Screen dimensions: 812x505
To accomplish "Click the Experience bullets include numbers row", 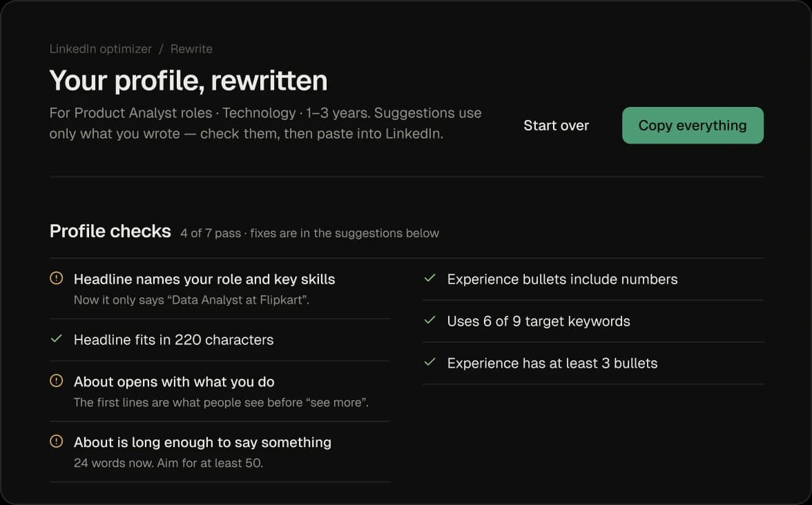I will click(593, 279).
